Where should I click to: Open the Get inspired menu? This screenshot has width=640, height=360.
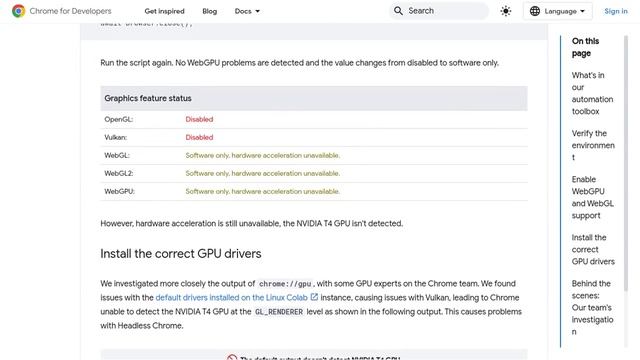[x=164, y=11]
